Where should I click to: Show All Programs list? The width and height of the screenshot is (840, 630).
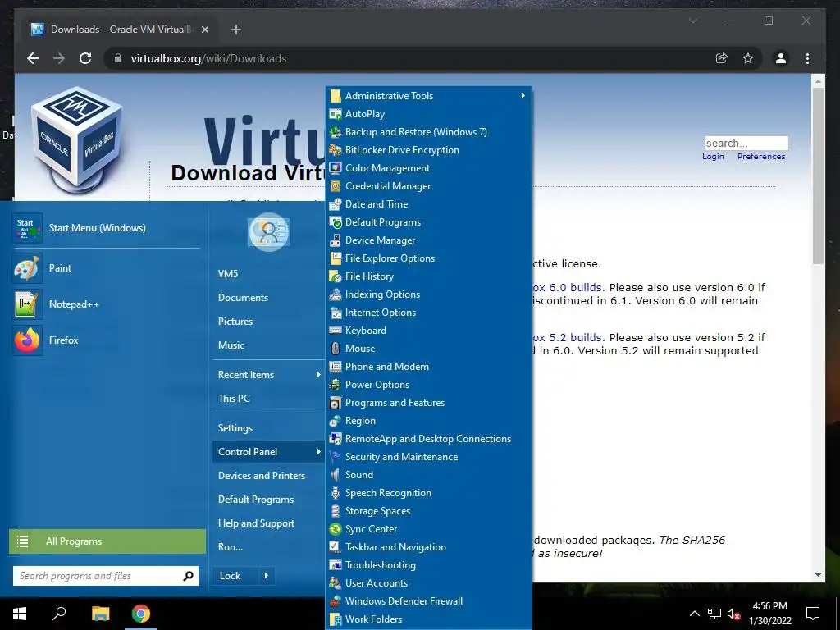107,541
